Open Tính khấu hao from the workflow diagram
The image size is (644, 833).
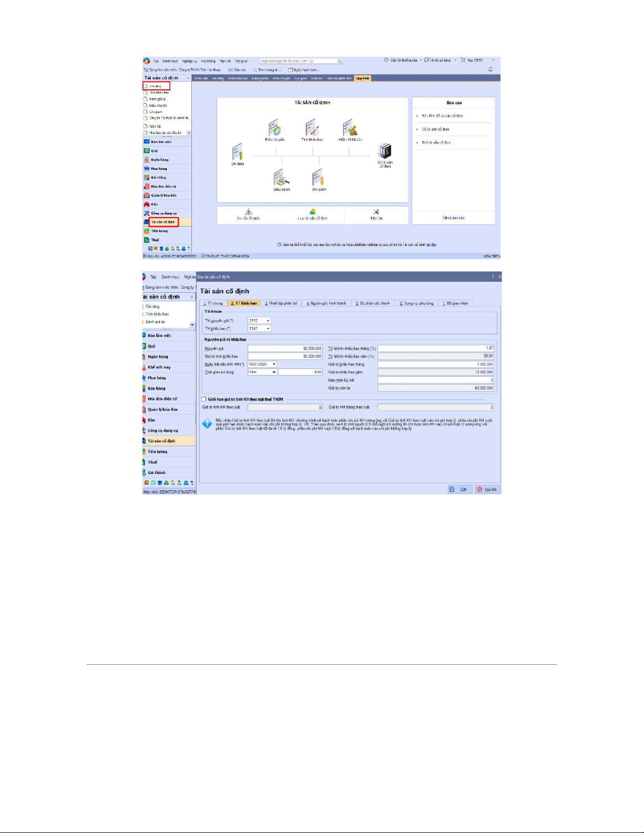pos(312,129)
